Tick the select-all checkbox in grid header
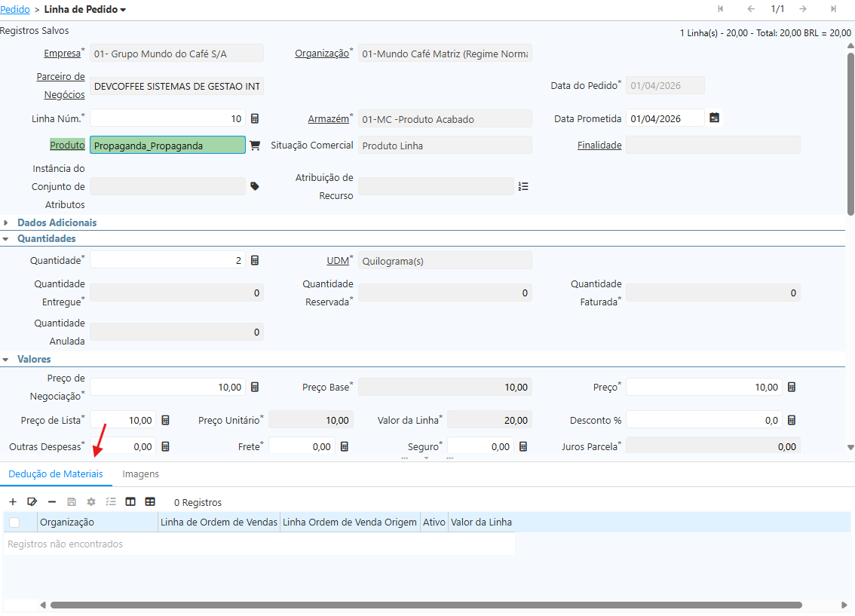 point(14,522)
